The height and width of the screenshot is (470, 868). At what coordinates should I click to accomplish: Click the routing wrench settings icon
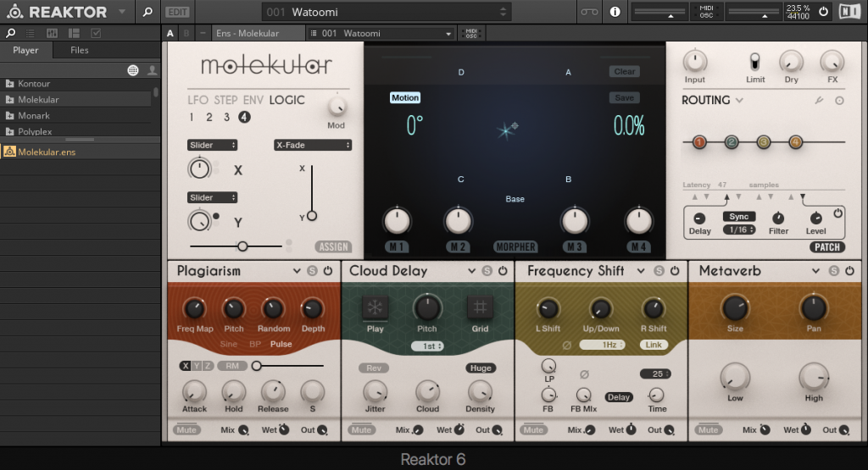(x=819, y=100)
